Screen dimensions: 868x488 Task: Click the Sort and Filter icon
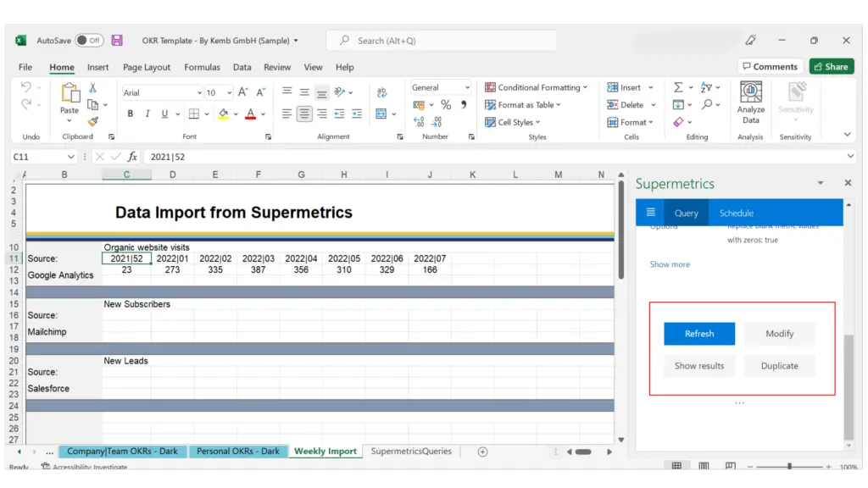coord(706,87)
